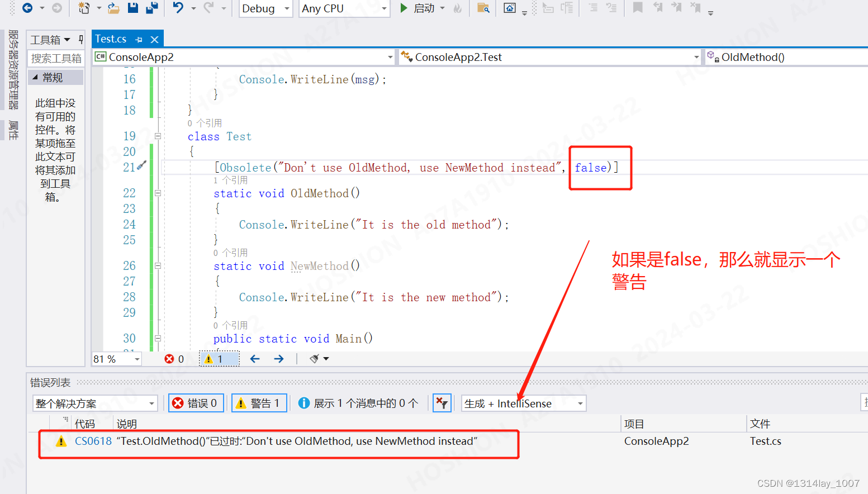Collapse the NewMethod outline at line 26
Viewport: 868px width, 494px height.
pyautogui.click(x=158, y=265)
